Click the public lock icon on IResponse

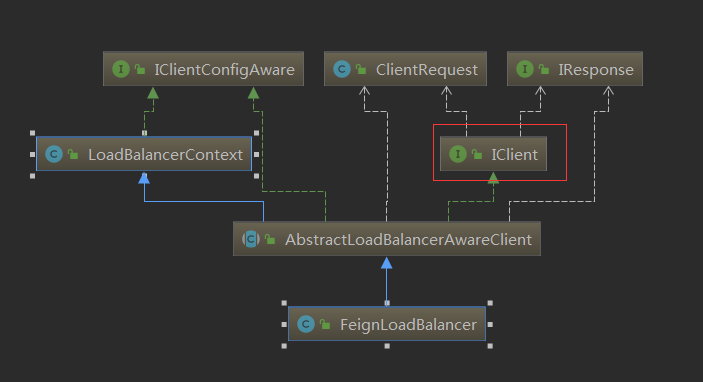[544, 69]
